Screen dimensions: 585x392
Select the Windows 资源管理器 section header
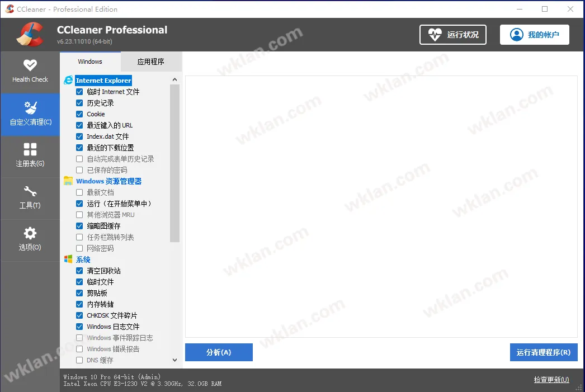pyautogui.click(x=109, y=181)
